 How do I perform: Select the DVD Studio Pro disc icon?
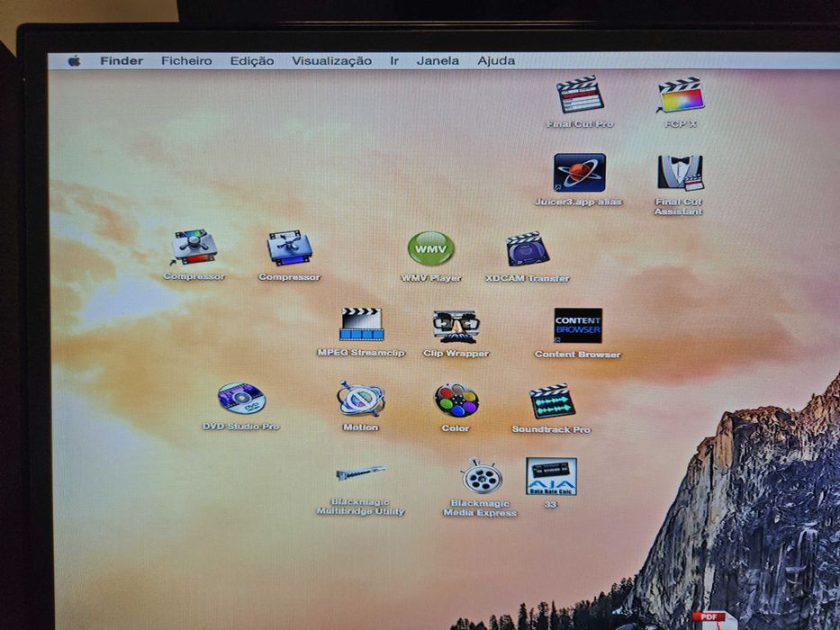[241, 399]
